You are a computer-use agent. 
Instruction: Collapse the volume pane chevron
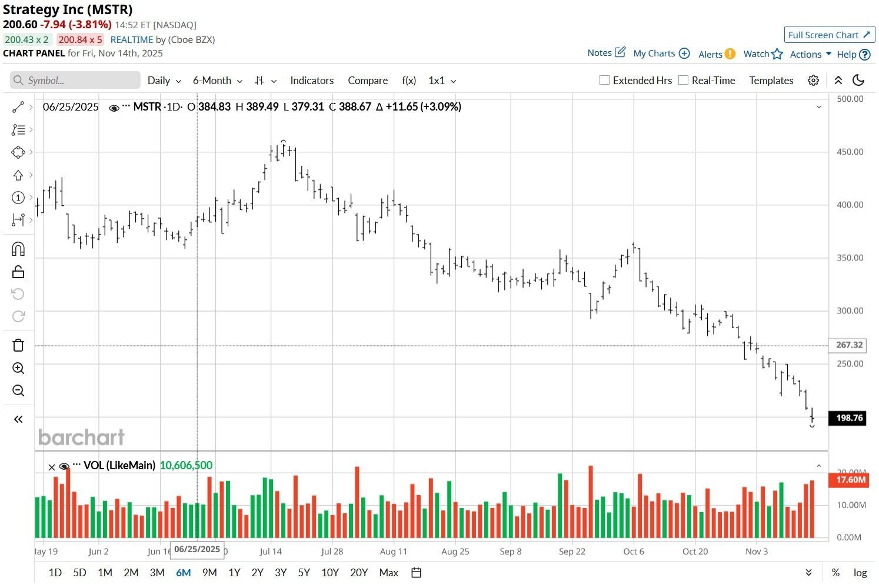tap(818, 466)
